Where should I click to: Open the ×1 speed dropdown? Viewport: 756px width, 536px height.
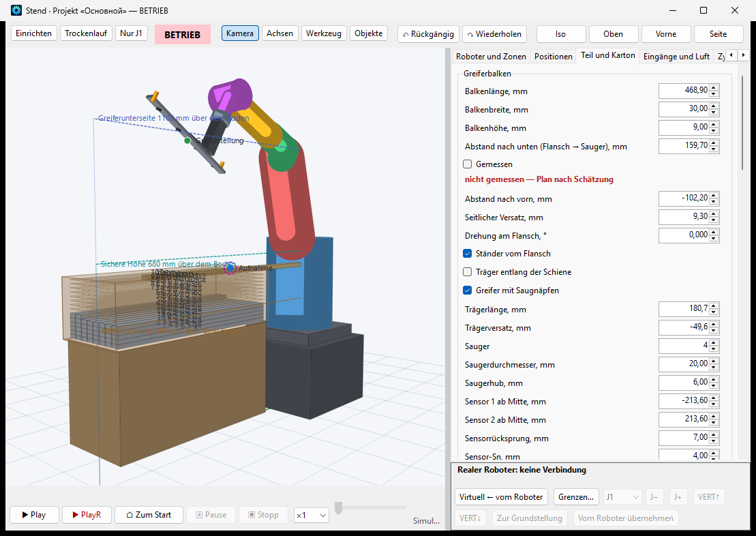[x=312, y=516]
